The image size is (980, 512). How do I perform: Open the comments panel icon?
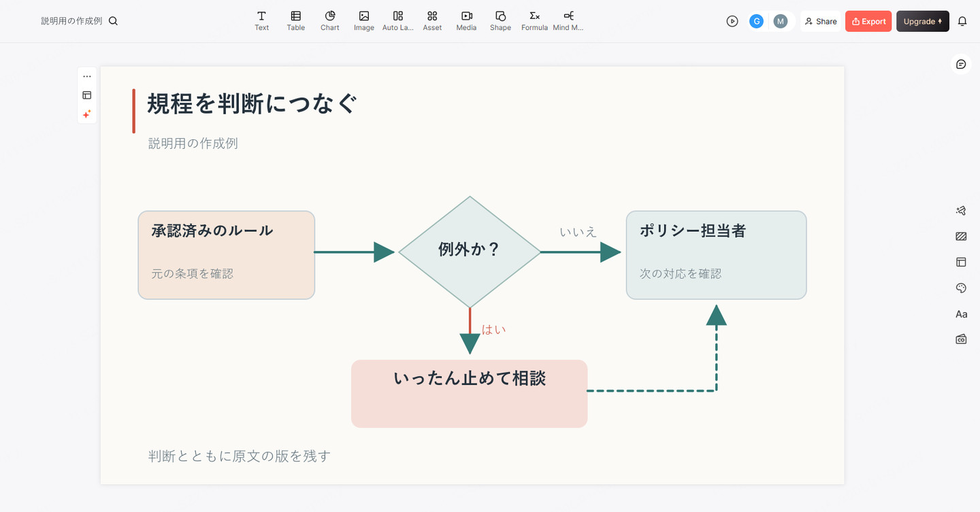[961, 64]
